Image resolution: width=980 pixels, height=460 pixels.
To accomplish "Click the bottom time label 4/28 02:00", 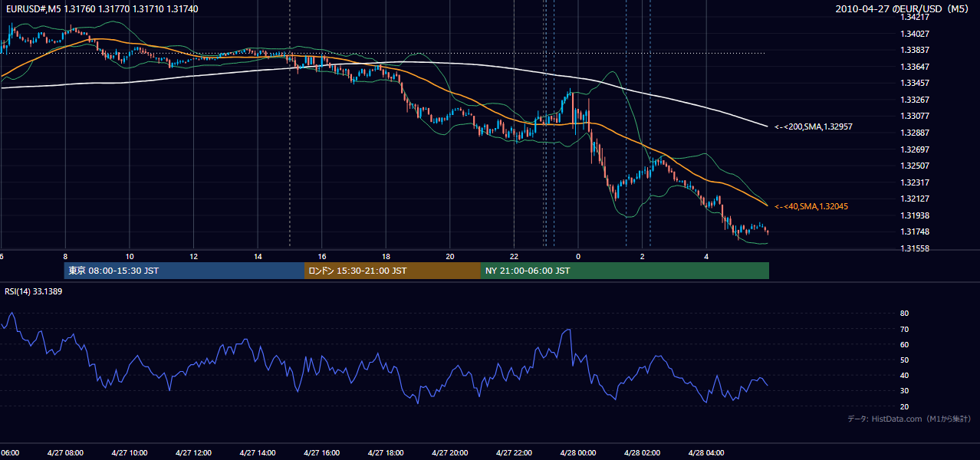I will [641, 452].
